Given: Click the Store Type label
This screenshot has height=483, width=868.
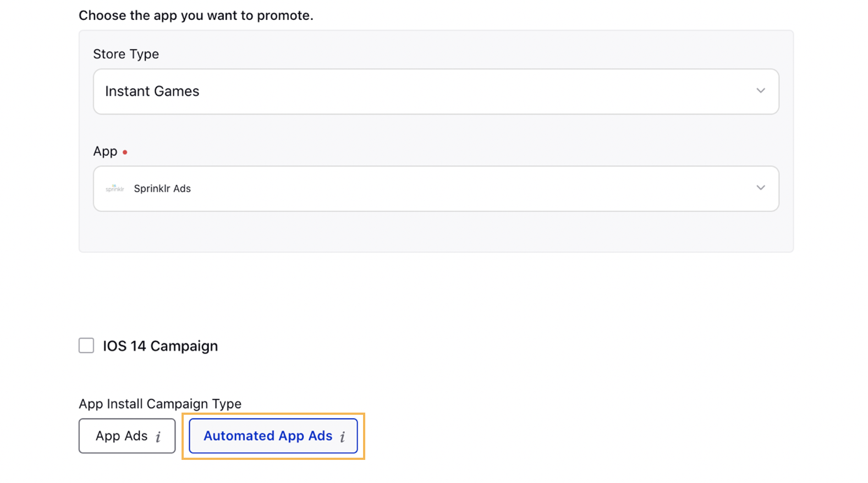Looking at the screenshot, I should coord(126,54).
